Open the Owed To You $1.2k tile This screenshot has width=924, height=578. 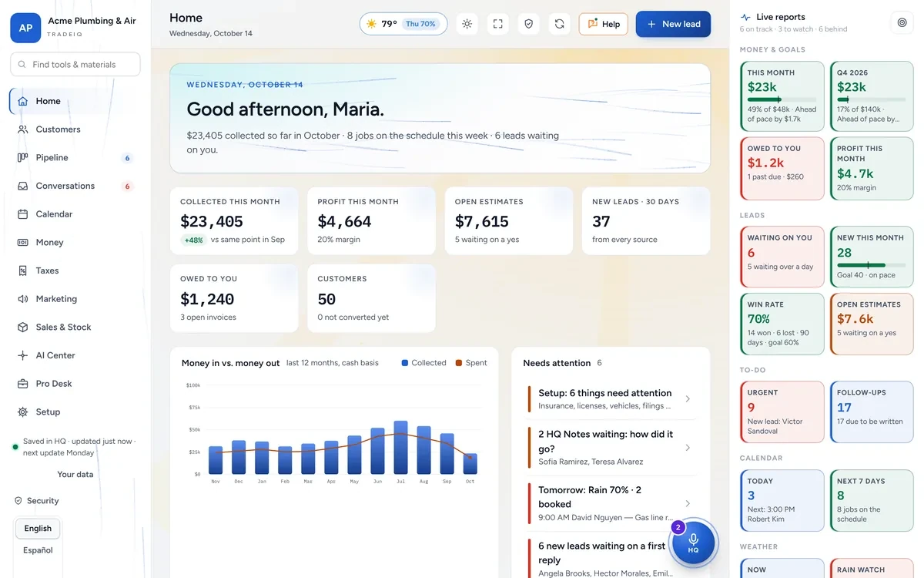(782, 169)
